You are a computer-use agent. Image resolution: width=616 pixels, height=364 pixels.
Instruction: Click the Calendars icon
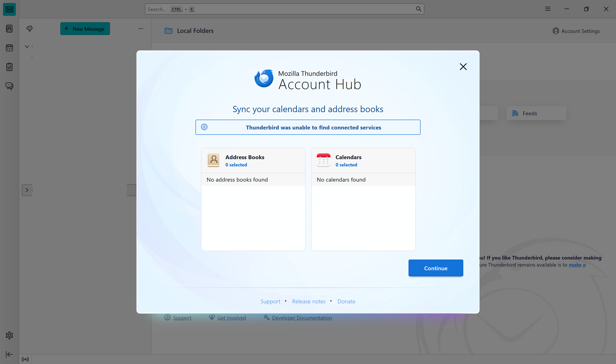point(323,160)
